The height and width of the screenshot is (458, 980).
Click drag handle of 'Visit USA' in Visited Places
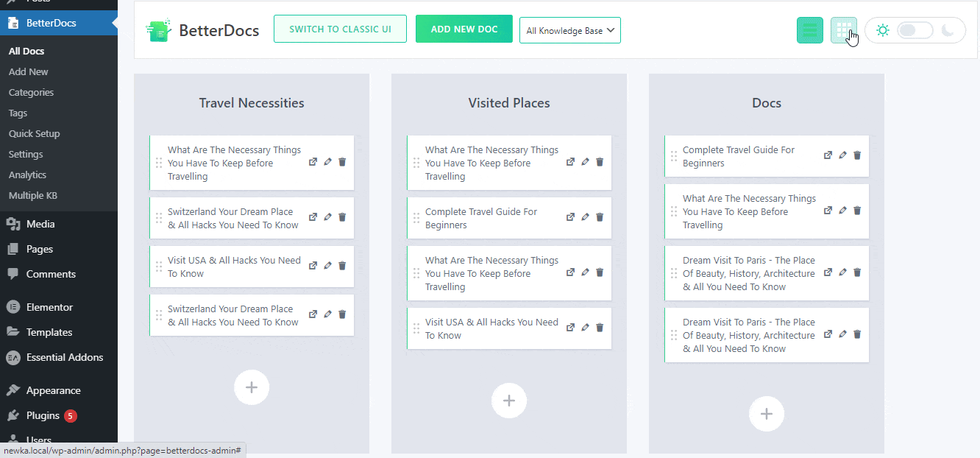tap(416, 328)
